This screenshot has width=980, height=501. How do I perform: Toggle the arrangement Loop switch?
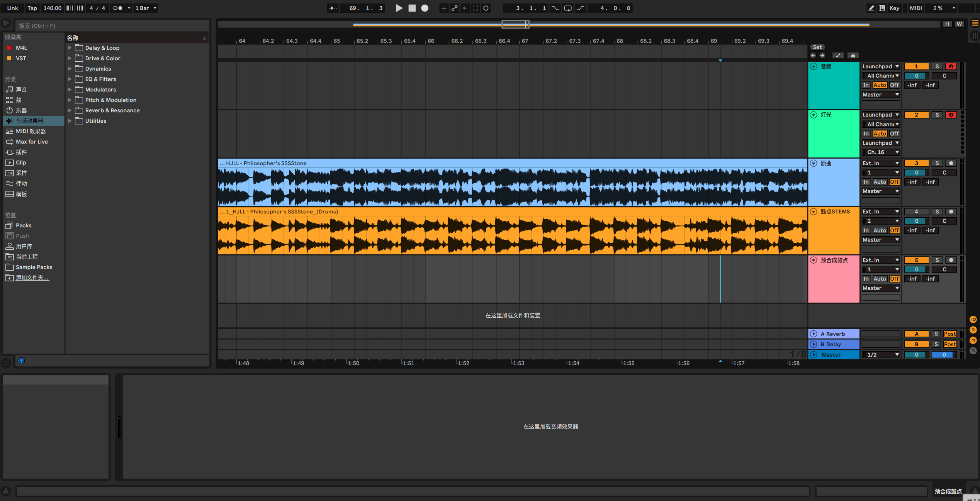tap(567, 8)
